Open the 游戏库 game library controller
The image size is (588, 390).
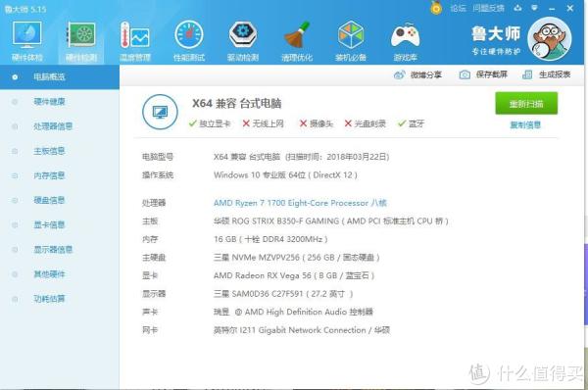click(x=405, y=40)
